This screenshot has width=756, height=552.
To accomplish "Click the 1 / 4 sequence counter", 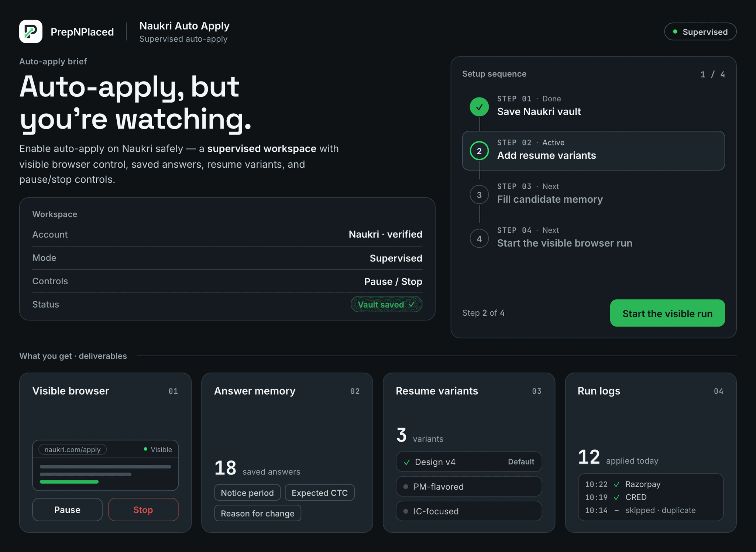I will (x=712, y=75).
